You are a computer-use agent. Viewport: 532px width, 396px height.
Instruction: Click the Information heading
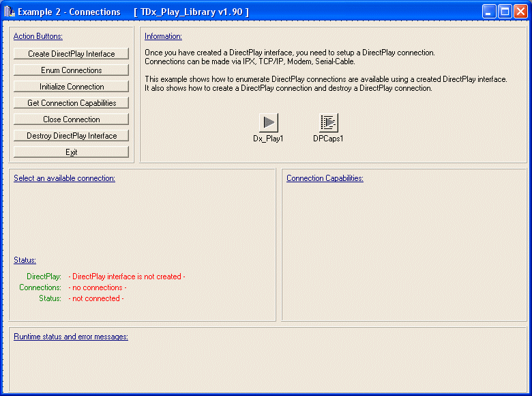(163, 36)
